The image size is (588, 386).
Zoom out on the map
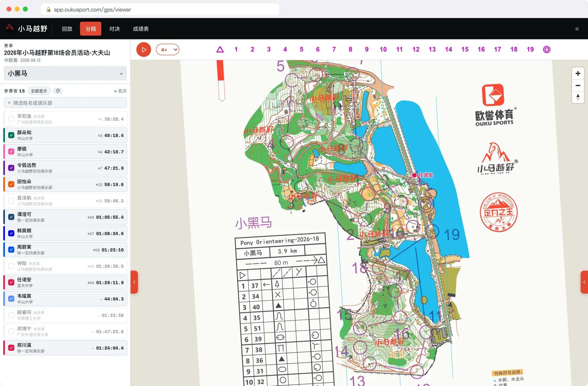(x=578, y=86)
